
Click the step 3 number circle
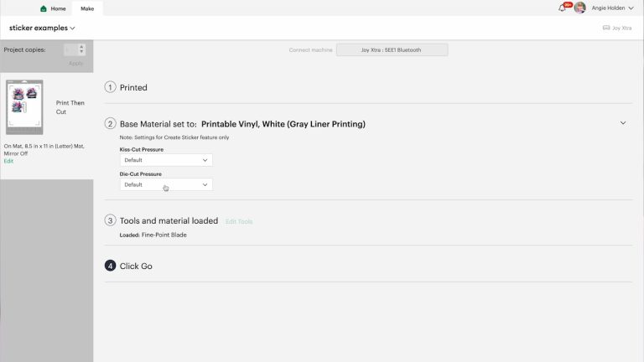pyautogui.click(x=110, y=220)
